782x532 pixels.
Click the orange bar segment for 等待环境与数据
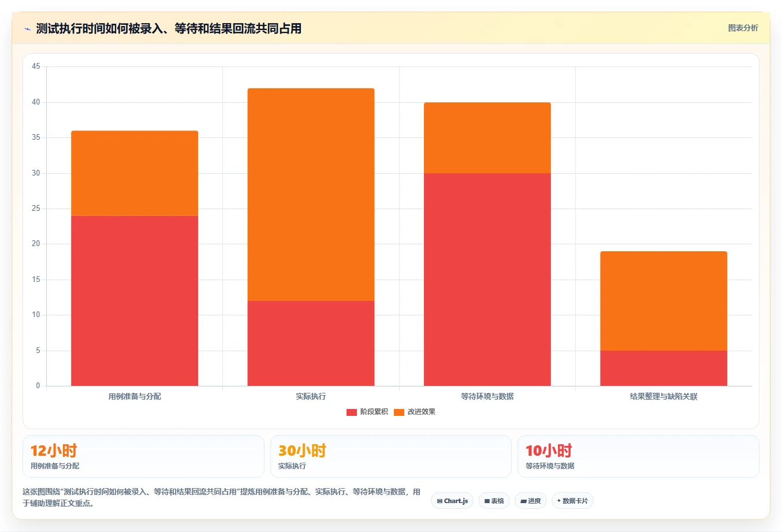(487, 137)
